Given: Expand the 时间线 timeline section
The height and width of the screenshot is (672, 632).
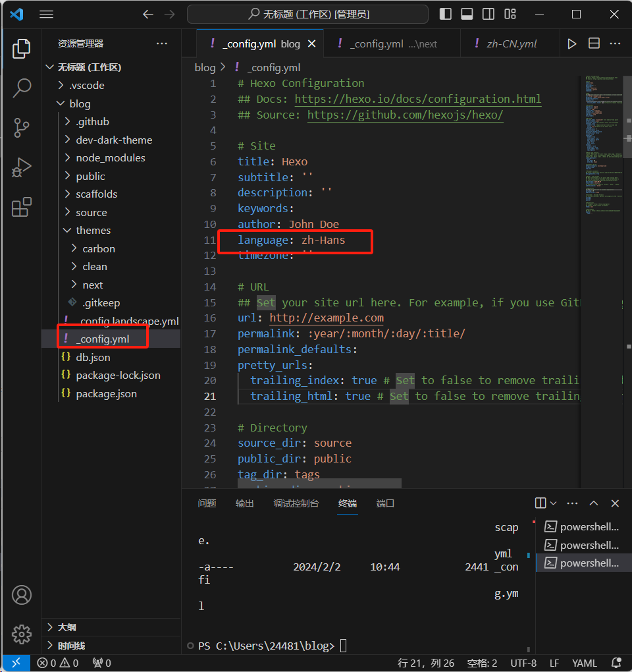Looking at the screenshot, I should pos(111,646).
